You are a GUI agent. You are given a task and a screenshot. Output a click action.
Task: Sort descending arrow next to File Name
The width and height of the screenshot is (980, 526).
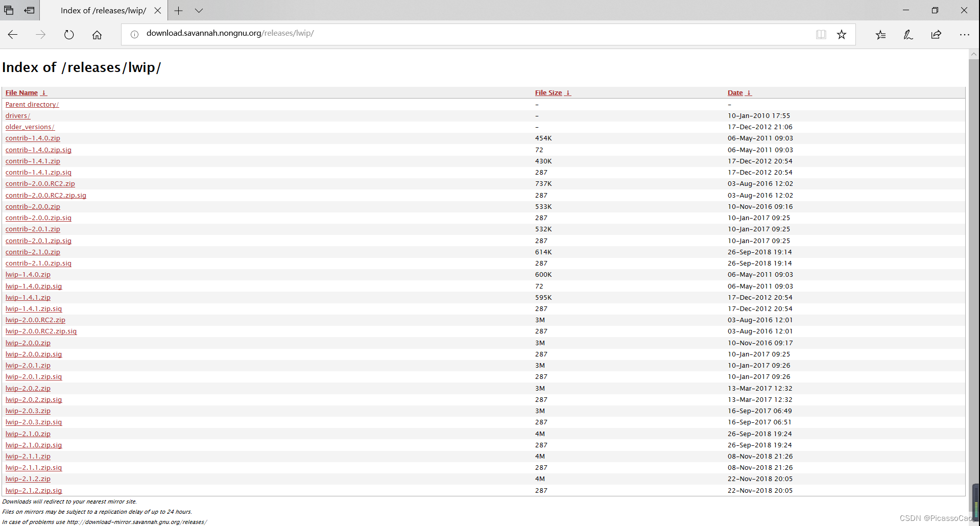(x=44, y=92)
